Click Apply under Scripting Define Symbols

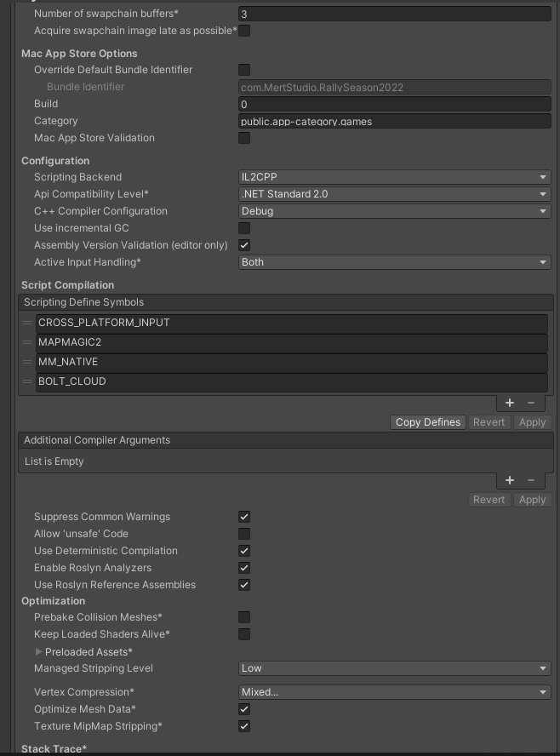click(532, 422)
